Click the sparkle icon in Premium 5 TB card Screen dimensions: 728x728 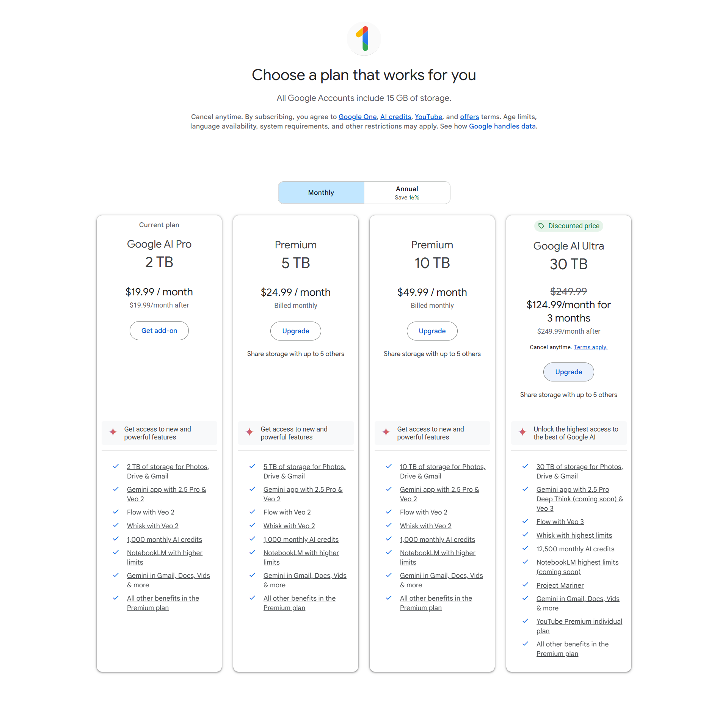click(x=249, y=432)
